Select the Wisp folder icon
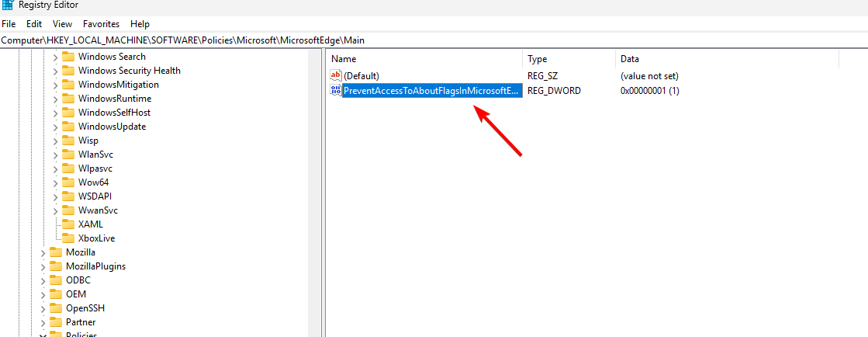 [68, 141]
